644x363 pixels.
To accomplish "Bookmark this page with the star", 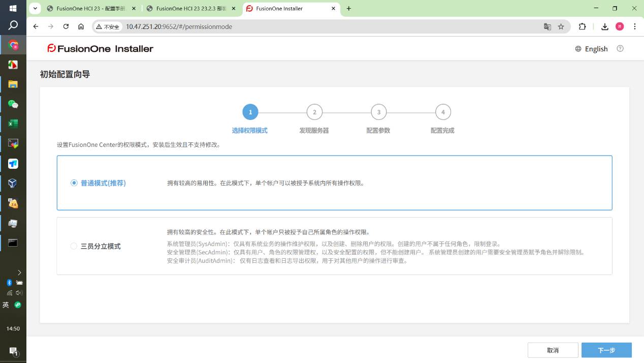I will (x=561, y=27).
